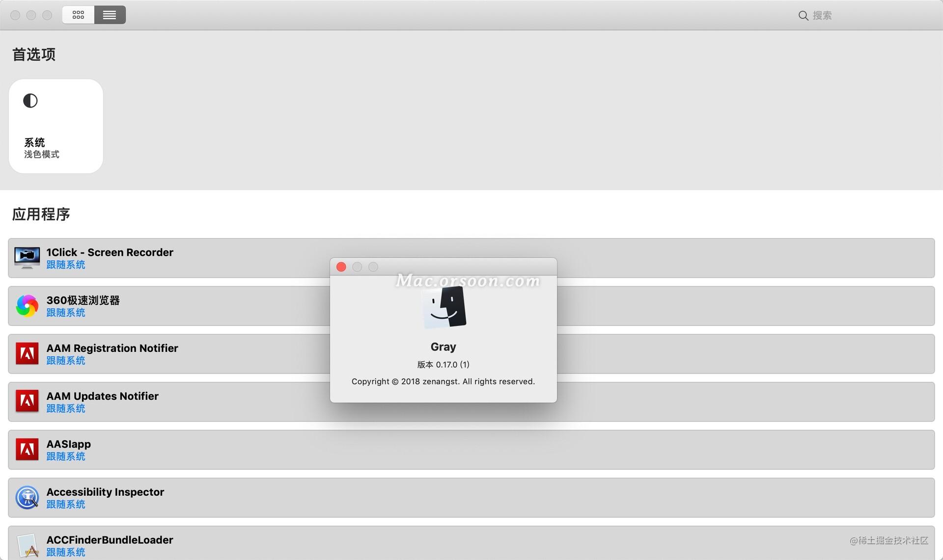Change 跟随系统 under 1Click Screen Recorder

tap(66, 265)
